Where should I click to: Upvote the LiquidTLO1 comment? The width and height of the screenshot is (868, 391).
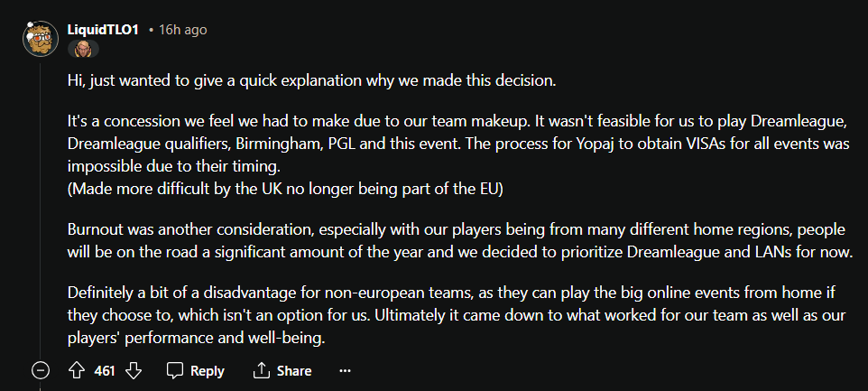pos(77,371)
